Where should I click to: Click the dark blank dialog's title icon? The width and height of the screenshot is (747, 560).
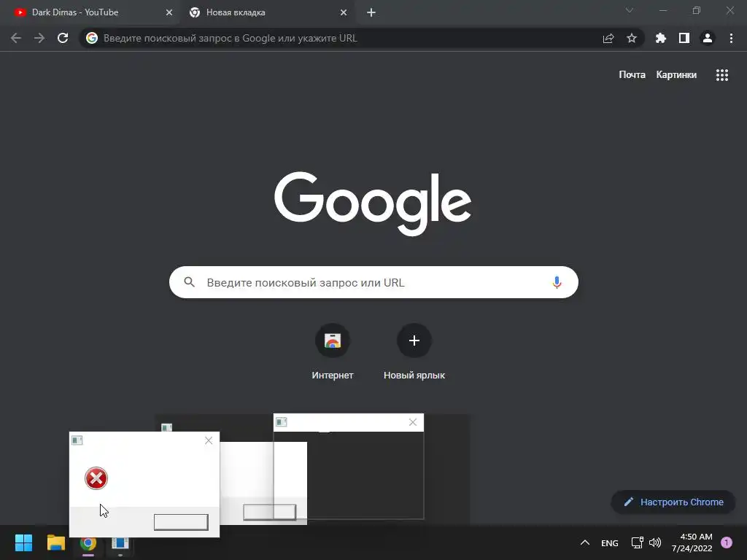pyautogui.click(x=282, y=422)
